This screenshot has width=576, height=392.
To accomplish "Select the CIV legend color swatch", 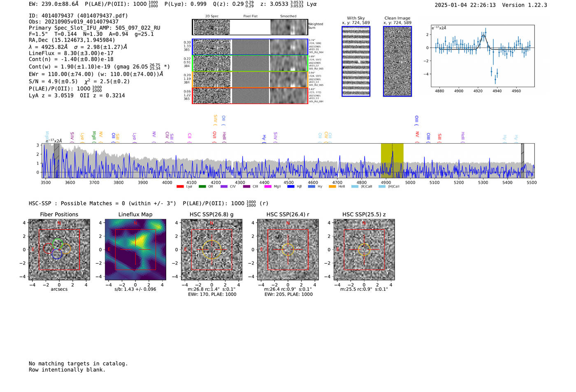I will (224, 187).
